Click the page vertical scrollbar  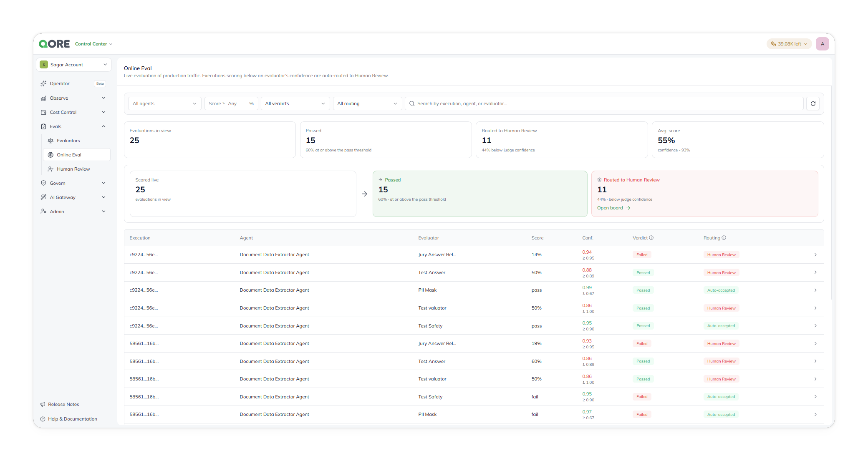click(831, 192)
